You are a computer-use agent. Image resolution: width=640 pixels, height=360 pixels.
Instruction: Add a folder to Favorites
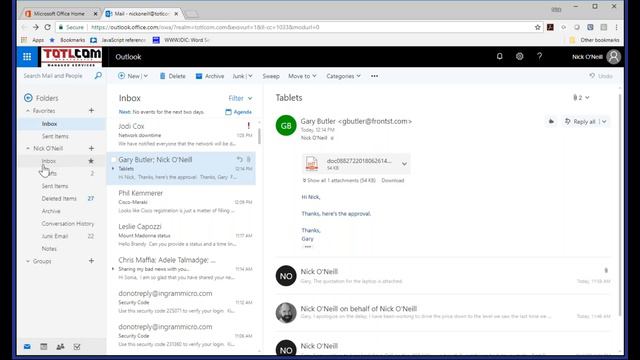[91, 111]
